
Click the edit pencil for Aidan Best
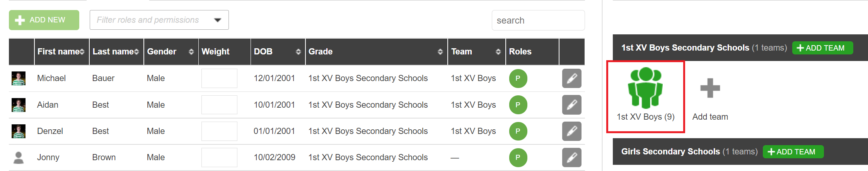(571, 105)
